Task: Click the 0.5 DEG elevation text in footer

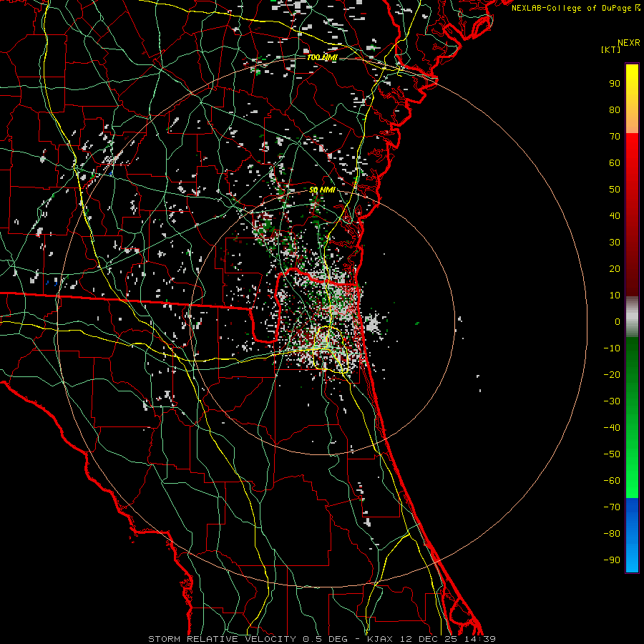Action: coord(325,639)
